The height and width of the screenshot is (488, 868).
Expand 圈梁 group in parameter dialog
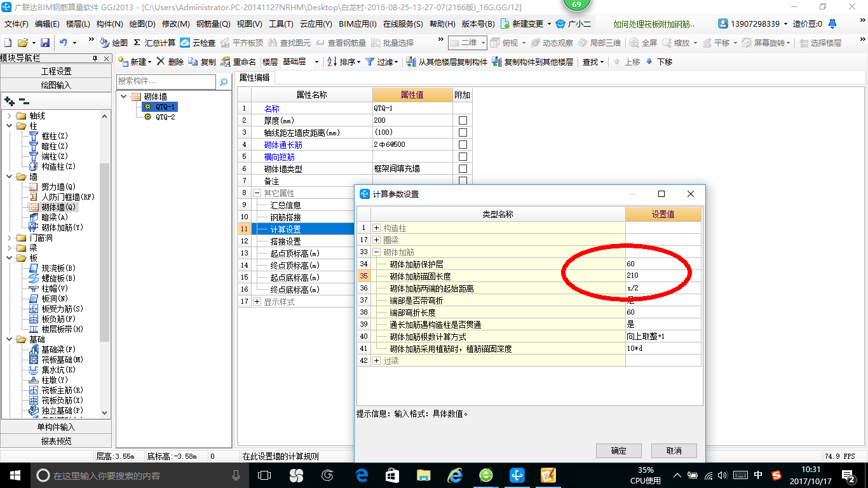pos(377,240)
